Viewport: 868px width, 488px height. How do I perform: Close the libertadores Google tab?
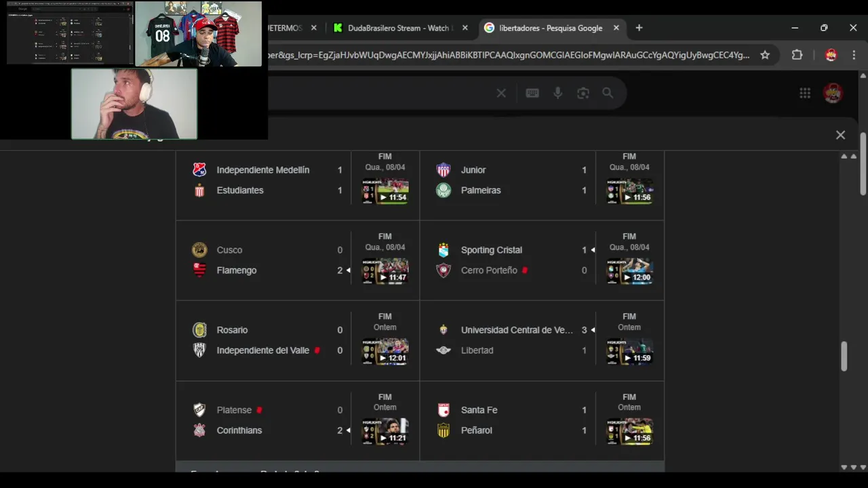616,28
